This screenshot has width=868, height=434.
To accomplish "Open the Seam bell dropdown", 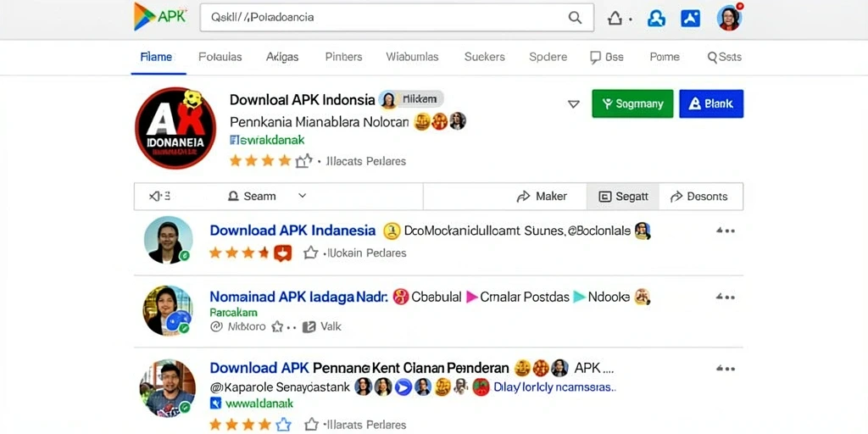I will pyautogui.click(x=252, y=196).
